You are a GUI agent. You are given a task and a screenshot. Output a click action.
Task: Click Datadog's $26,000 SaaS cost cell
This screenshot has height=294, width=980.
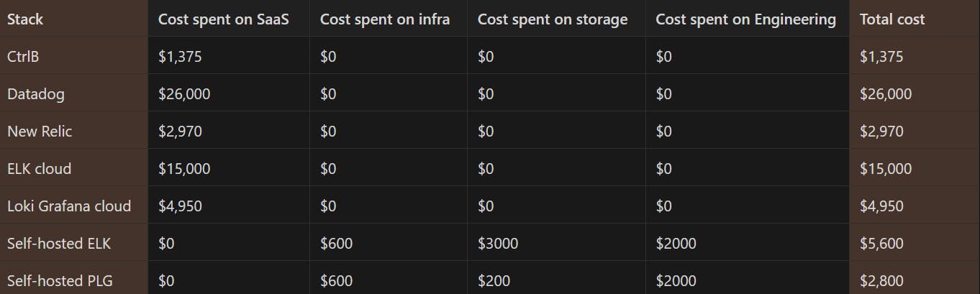pos(184,94)
